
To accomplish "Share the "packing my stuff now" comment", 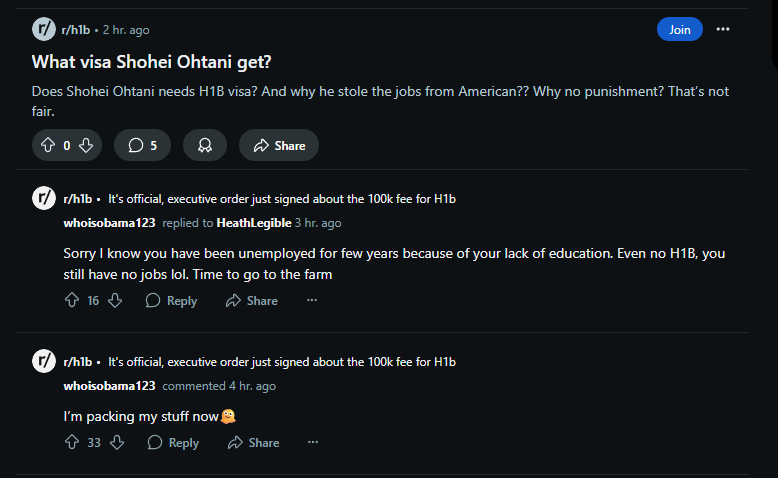I will pyautogui.click(x=254, y=442).
